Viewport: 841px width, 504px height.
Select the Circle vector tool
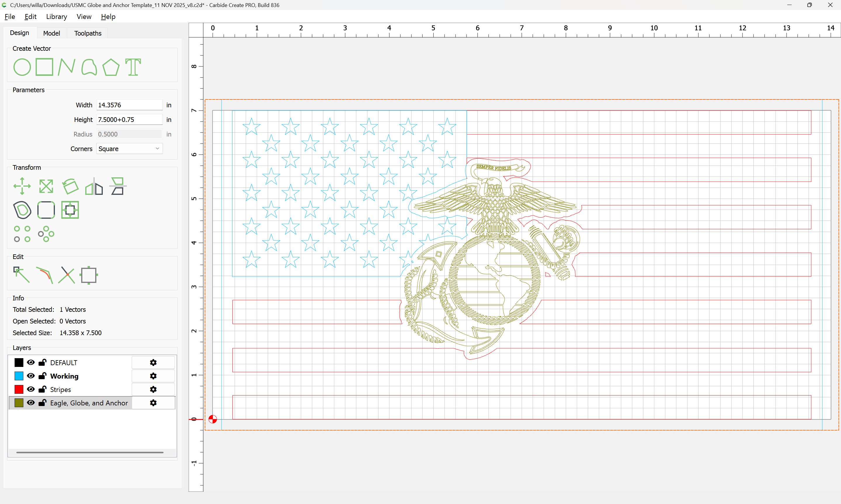(22, 67)
